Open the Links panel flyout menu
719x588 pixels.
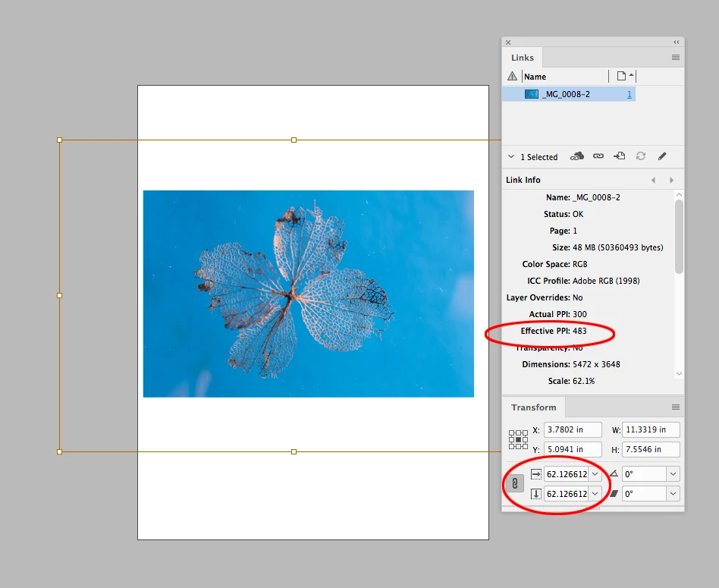[x=676, y=58]
